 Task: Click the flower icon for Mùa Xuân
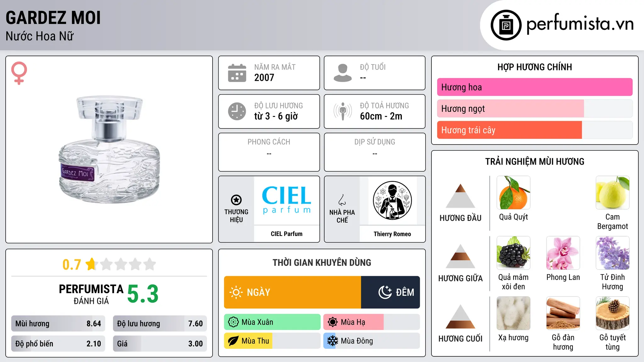(x=233, y=322)
